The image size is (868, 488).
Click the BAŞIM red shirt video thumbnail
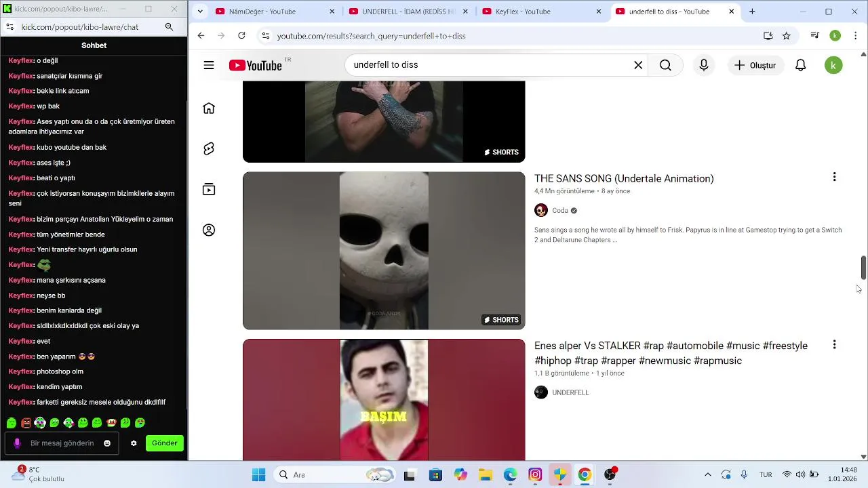[384, 400]
